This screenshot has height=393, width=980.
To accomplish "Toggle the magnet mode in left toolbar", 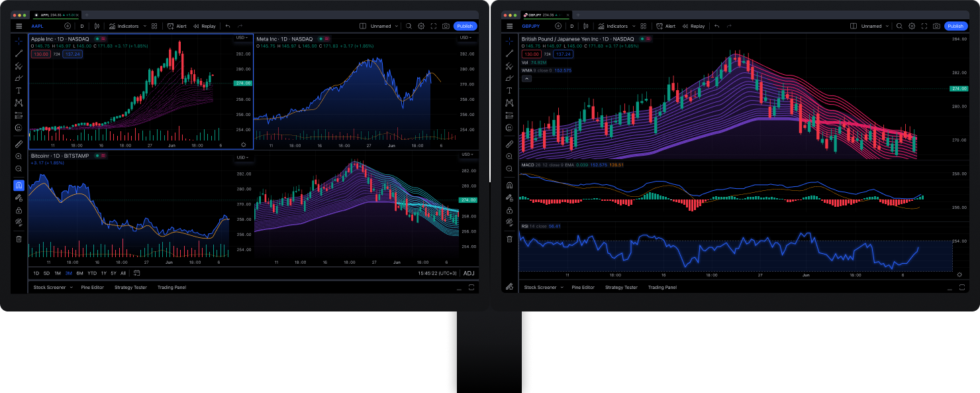I will [19, 185].
